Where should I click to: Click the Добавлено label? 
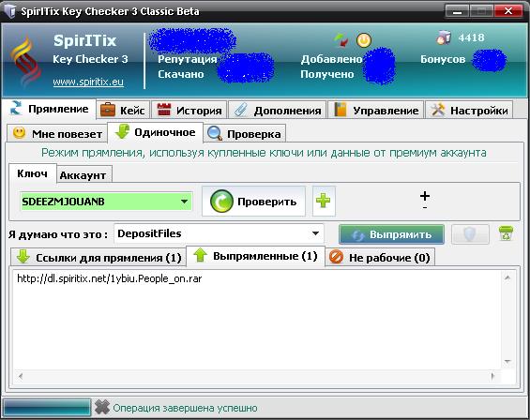click(x=331, y=59)
